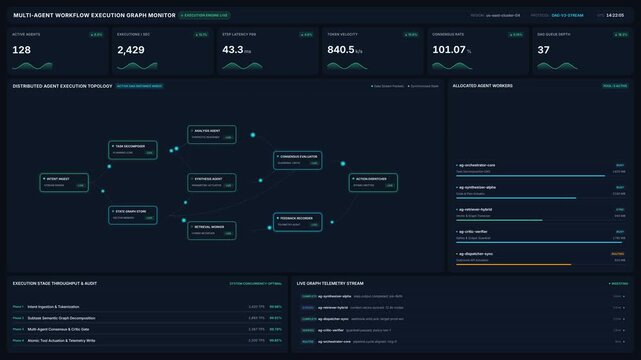Open the ag-retriever-hybrid telemetry log entry
The image size is (641, 360).
click(462, 308)
